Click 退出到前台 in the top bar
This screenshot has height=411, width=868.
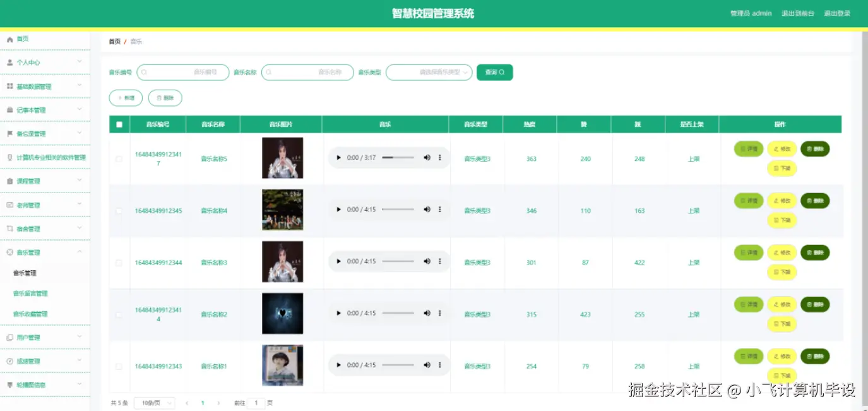pyautogui.click(x=797, y=13)
